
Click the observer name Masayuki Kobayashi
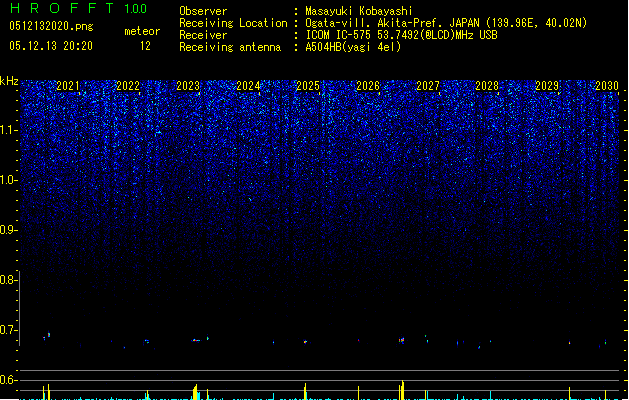point(359,11)
